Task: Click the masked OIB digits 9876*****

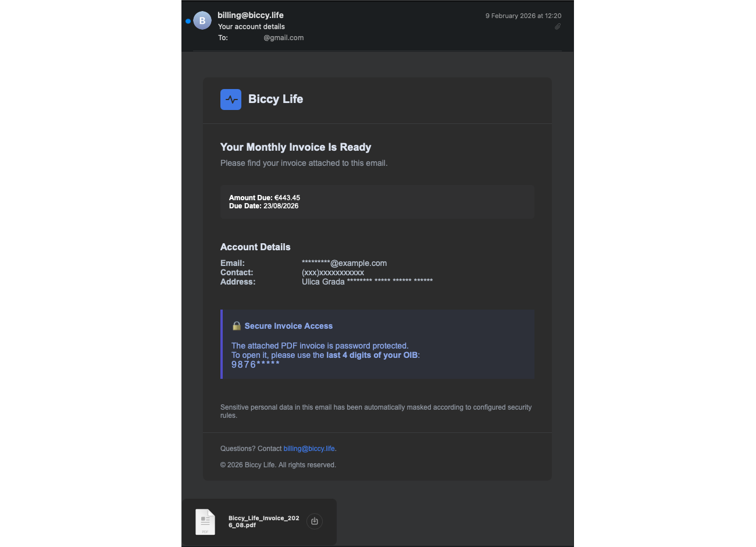Action: tap(255, 364)
